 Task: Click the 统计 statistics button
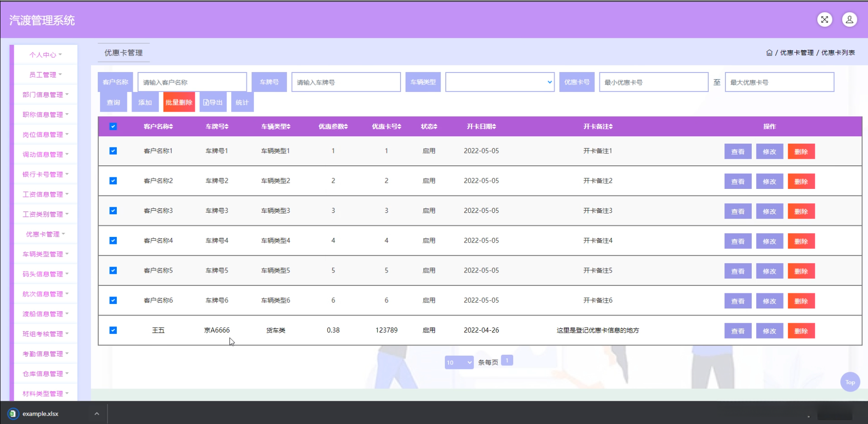point(242,102)
